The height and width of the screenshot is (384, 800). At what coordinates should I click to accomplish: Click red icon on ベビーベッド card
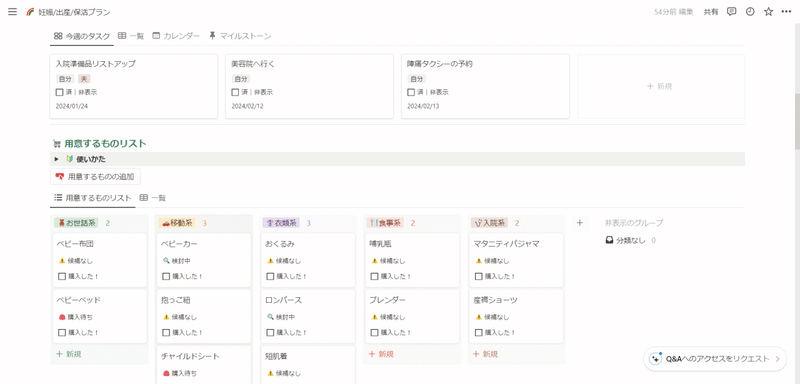click(x=62, y=317)
